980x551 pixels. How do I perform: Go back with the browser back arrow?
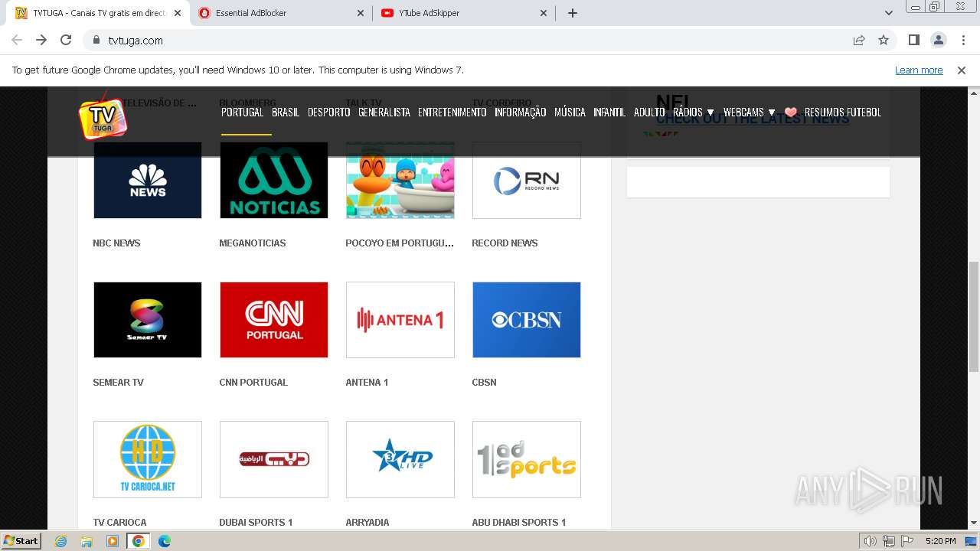coord(17,40)
